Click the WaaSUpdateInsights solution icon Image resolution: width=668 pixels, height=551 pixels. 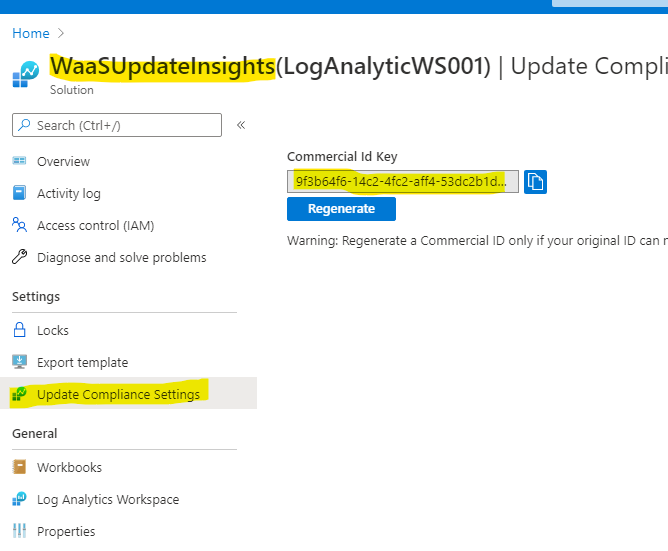pos(25,75)
